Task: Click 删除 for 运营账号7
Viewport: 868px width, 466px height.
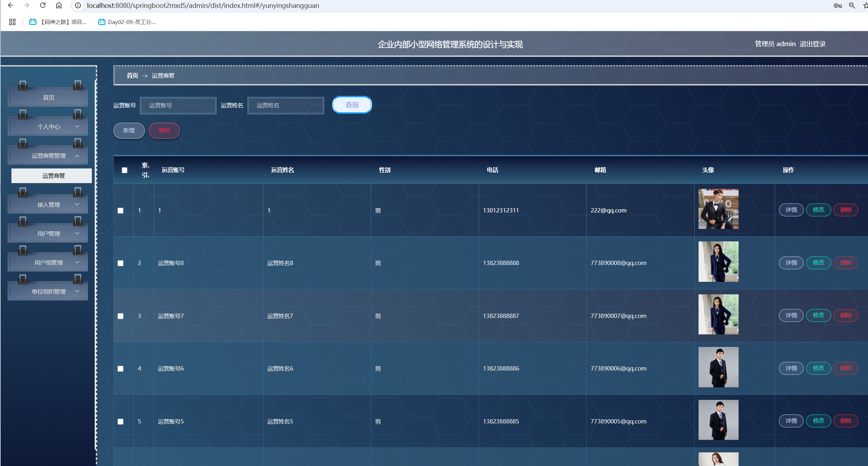Action: tap(845, 315)
